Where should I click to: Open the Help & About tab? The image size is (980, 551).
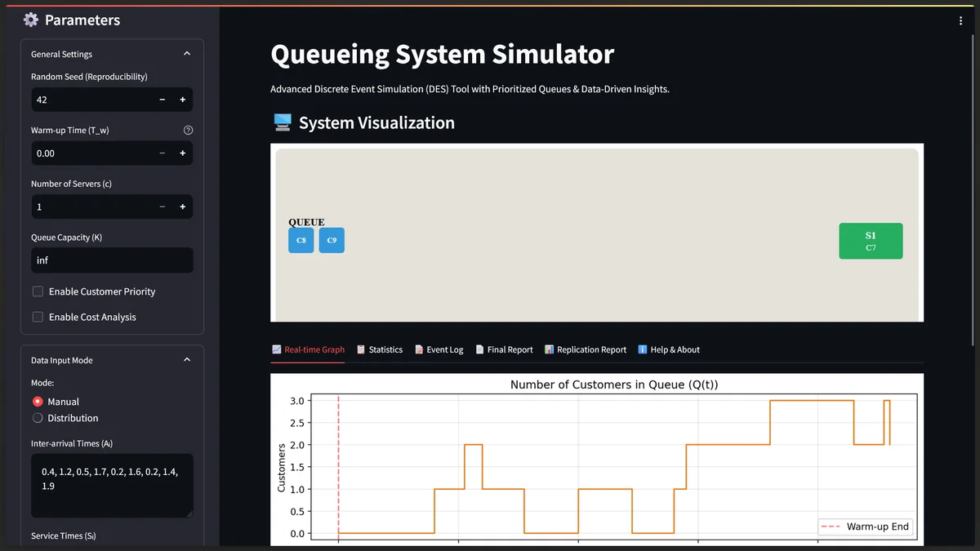pyautogui.click(x=669, y=349)
